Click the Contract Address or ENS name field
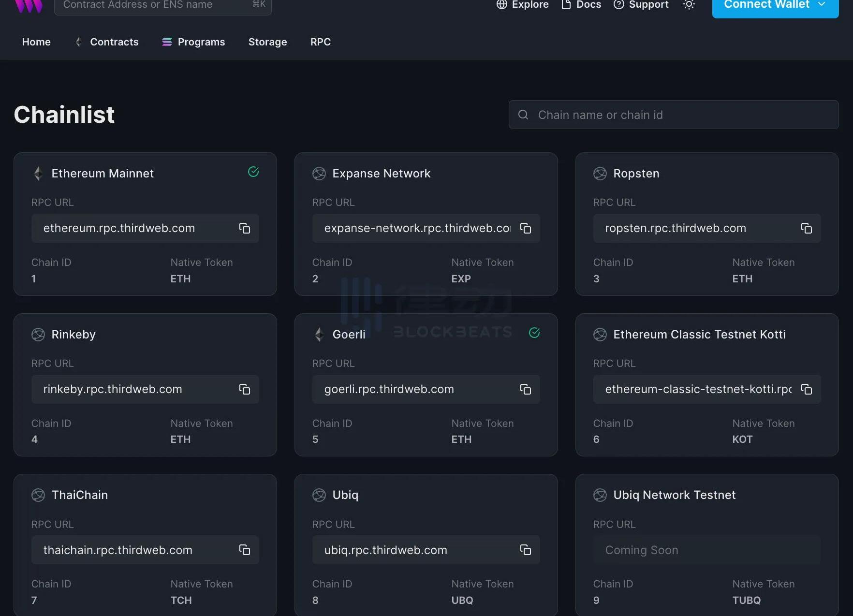This screenshot has height=616, width=853. coord(155,5)
